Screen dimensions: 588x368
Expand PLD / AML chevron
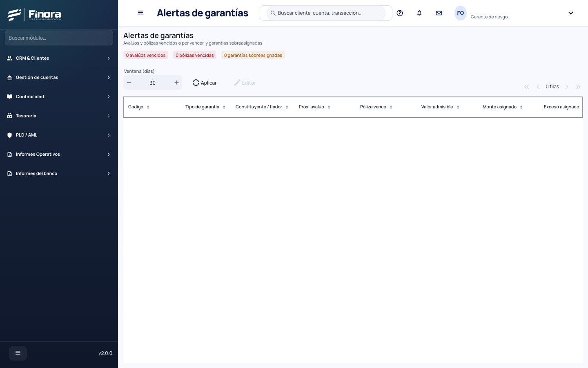109,135
